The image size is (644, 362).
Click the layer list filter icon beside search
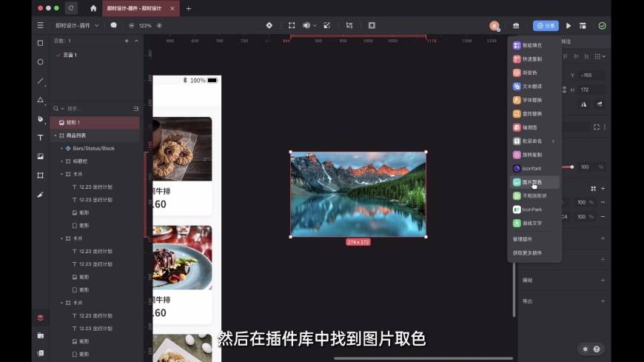[x=136, y=109]
